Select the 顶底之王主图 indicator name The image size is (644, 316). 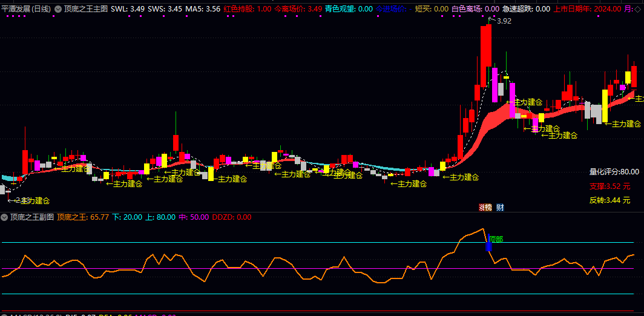coord(86,9)
